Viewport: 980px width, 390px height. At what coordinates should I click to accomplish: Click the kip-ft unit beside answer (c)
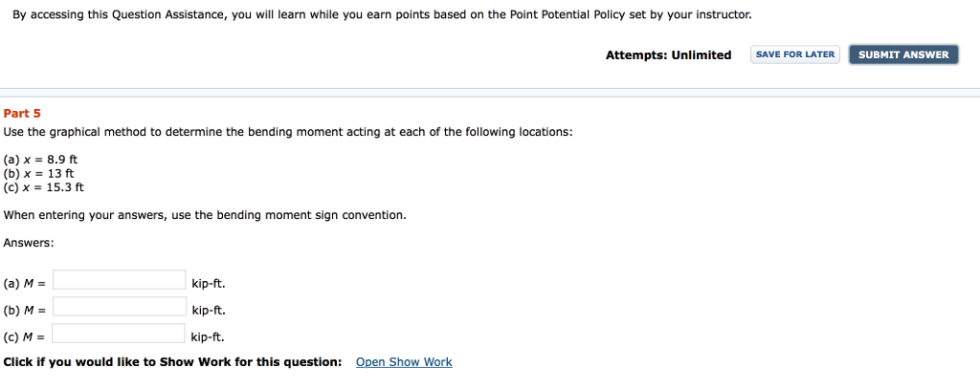point(208,337)
